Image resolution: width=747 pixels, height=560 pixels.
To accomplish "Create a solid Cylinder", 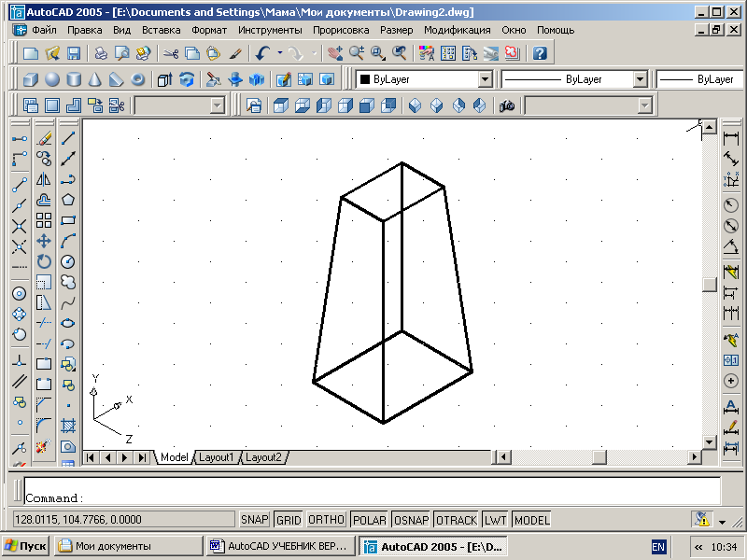I will (x=74, y=79).
